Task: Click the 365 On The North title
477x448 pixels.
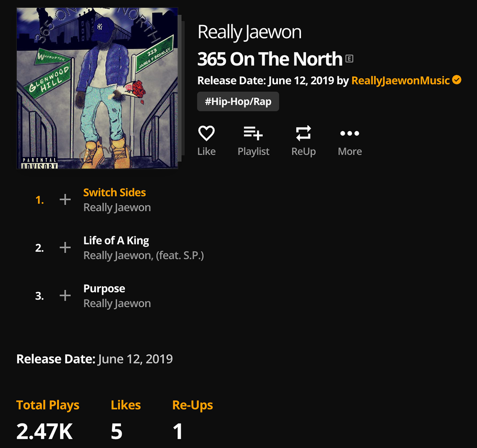Action: pyautogui.click(x=270, y=59)
